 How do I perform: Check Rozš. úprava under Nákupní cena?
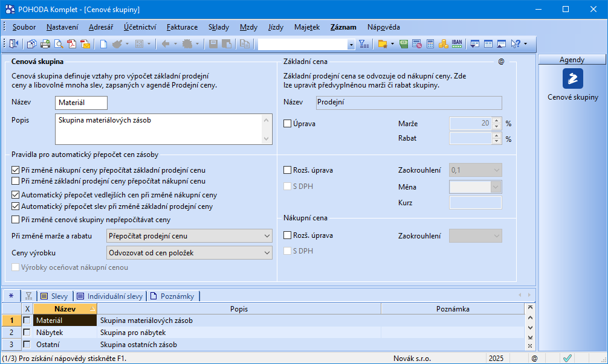[287, 235]
